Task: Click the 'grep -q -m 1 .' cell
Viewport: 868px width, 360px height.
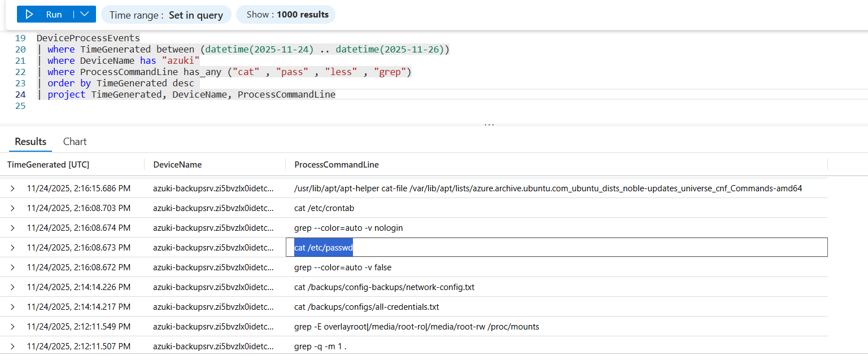Action: 557,346
